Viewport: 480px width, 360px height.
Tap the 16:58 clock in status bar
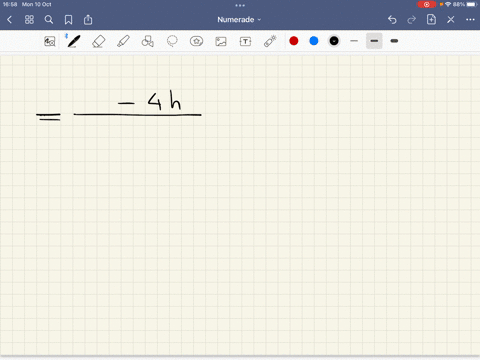(x=10, y=4)
